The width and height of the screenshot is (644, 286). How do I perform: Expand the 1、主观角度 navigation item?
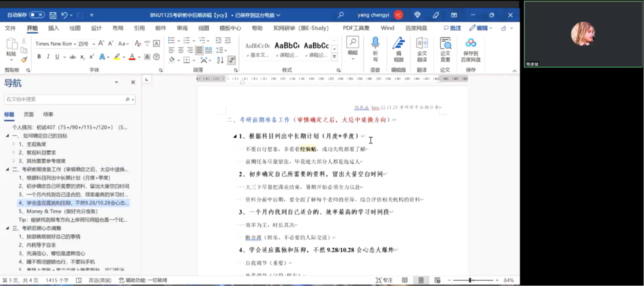(14, 144)
